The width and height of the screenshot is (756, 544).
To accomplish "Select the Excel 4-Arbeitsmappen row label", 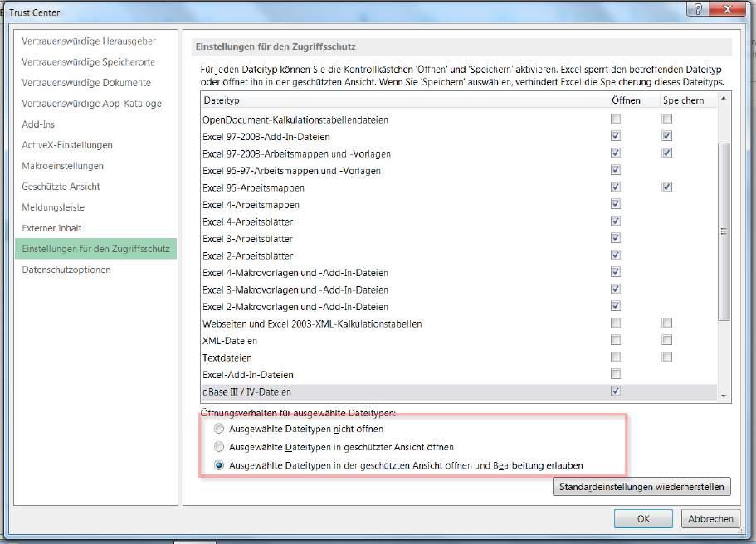I will pyautogui.click(x=251, y=205).
